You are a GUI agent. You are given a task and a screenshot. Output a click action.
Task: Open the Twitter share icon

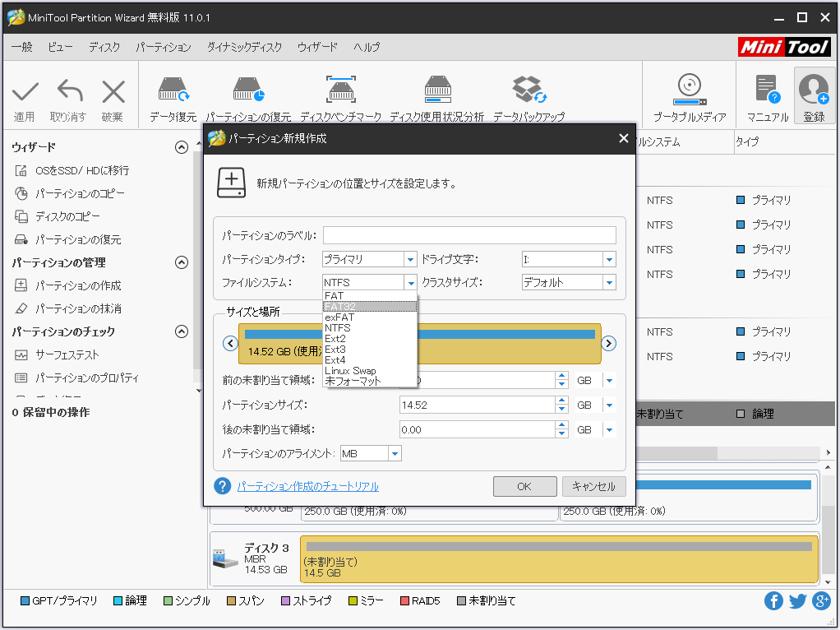pyautogui.click(x=797, y=601)
